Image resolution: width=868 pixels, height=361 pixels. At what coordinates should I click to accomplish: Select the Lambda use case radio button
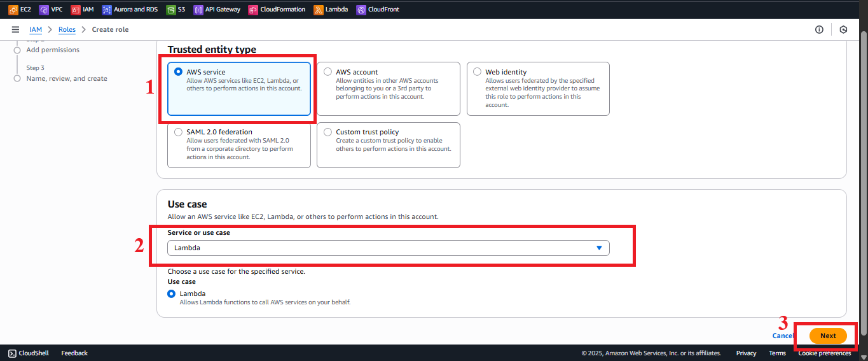[171, 294]
